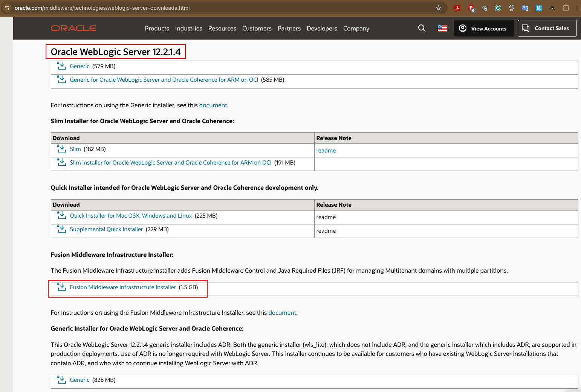Screen dimensions: 581x392
Task: Expand the Industries navigation menu
Action: pos(188,29)
